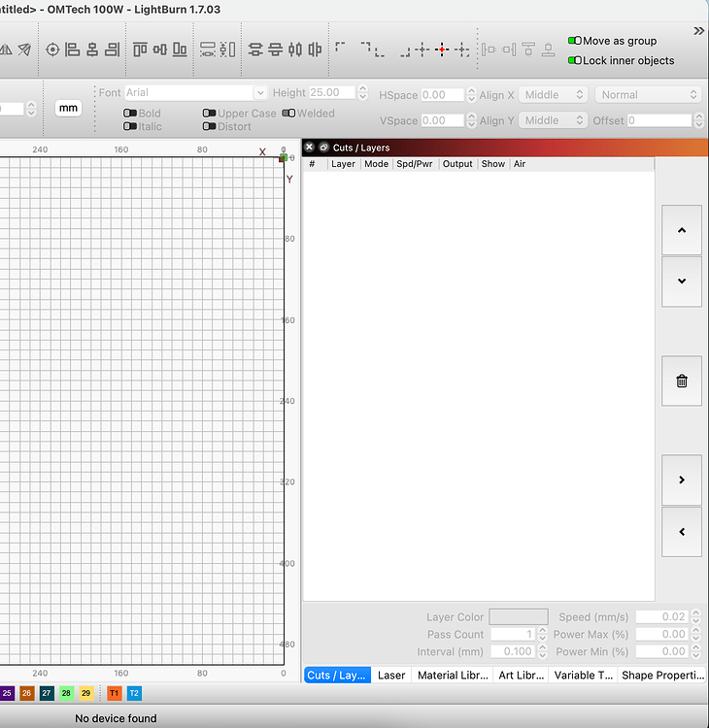Click the second distribute vertically spaced icon
Viewport: 709px width, 728px height.
pos(275,50)
